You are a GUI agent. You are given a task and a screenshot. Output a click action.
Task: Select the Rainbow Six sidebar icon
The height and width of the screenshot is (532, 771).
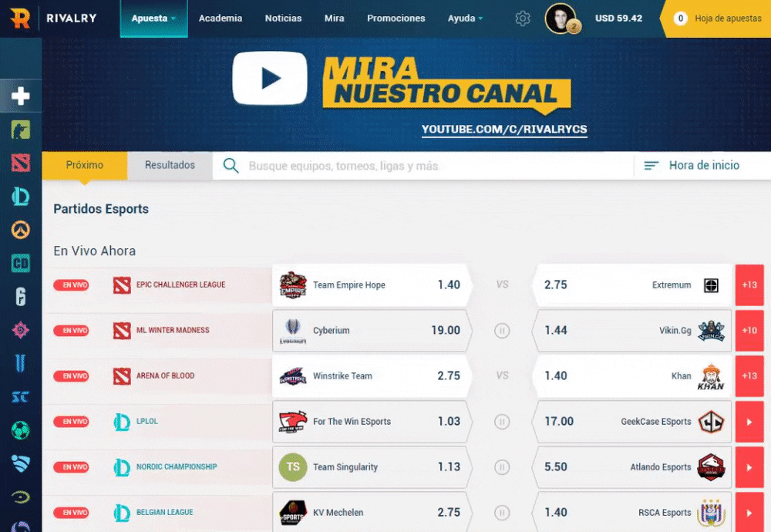[x=21, y=297]
